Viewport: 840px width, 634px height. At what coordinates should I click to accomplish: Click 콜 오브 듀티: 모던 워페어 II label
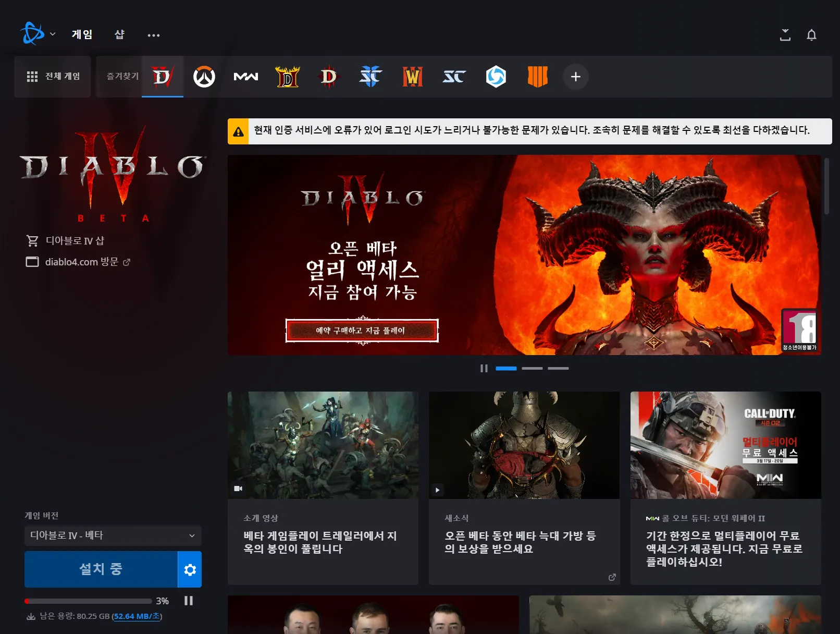[x=713, y=518]
